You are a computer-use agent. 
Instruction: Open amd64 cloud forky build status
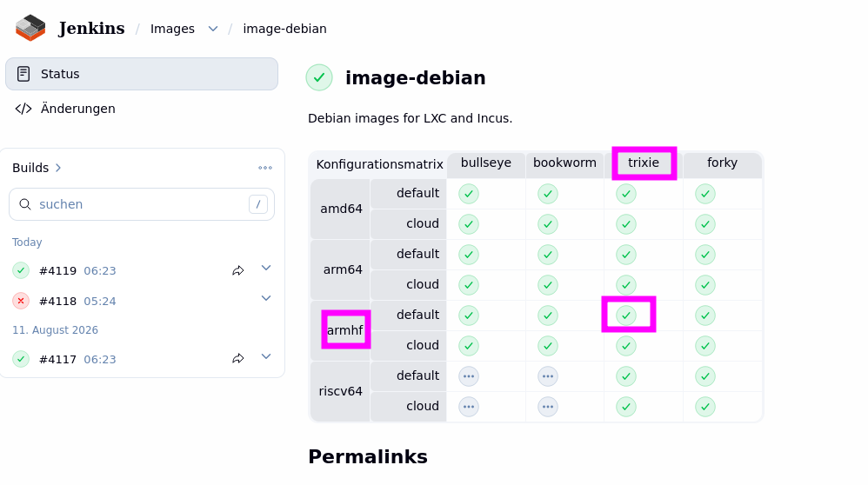[x=705, y=224]
